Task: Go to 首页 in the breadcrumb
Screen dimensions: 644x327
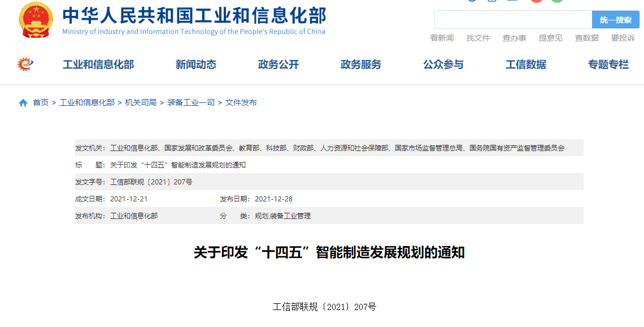Action: coord(41,103)
